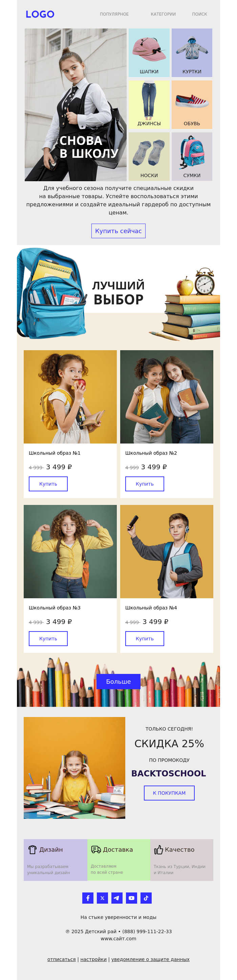Click the Качество thumbs-up icon
Viewport: 237px width, 980px height.
[158, 849]
